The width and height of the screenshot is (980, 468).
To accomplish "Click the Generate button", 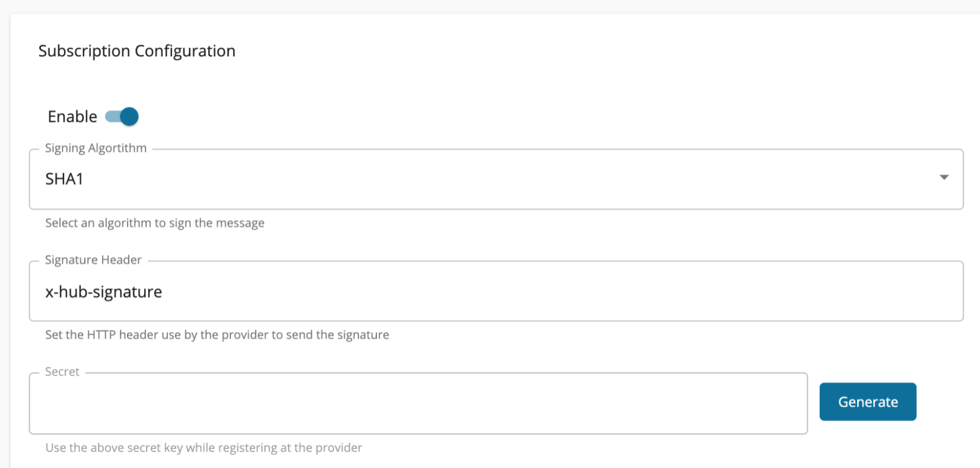I will [x=867, y=402].
